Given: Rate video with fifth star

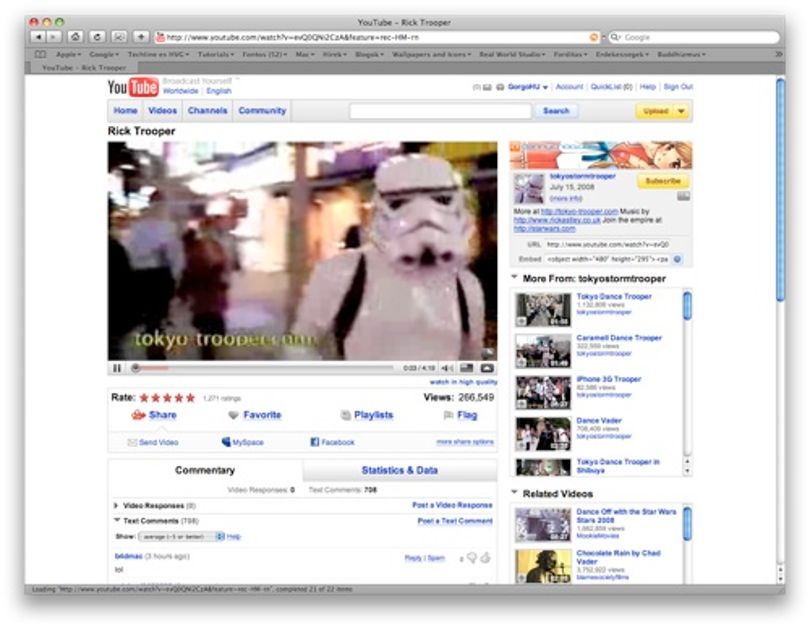Looking at the screenshot, I should 191,398.
